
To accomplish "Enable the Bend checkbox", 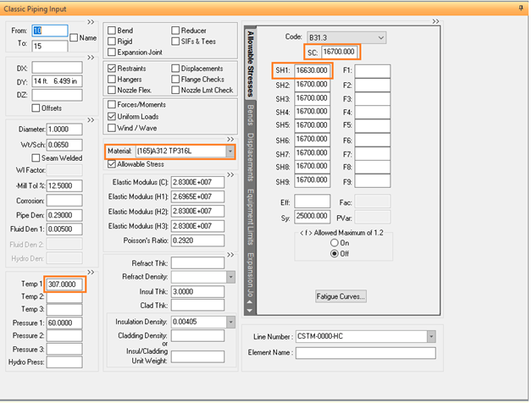I will pos(112,30).
